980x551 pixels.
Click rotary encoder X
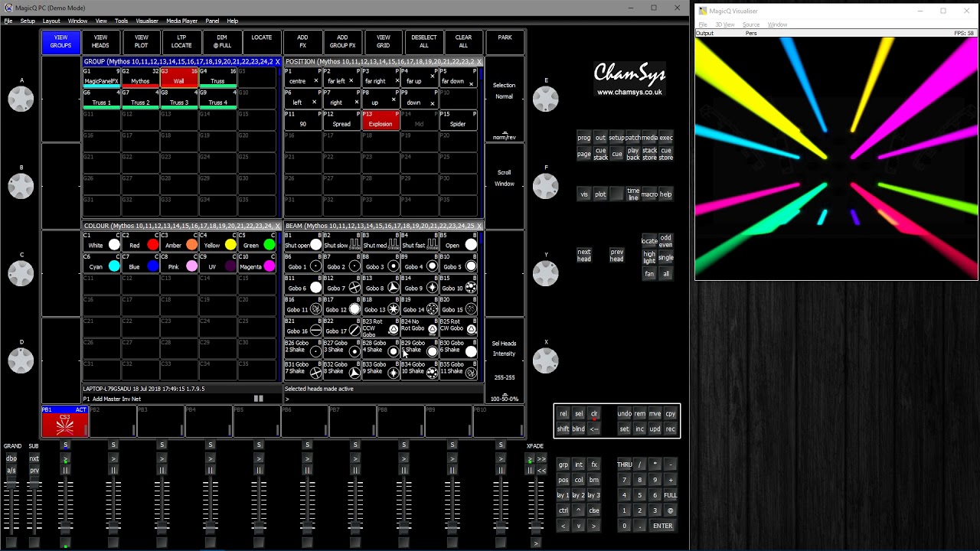pyautogui.click(x=546, y=360)
